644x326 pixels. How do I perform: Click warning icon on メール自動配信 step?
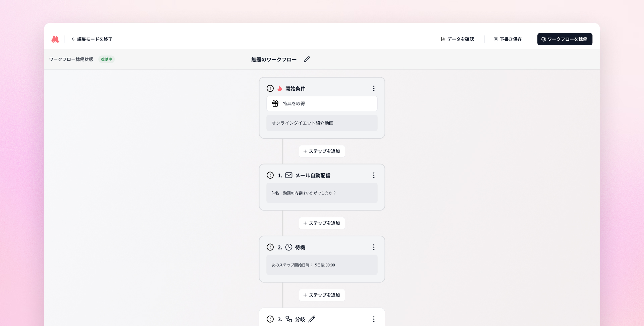click(x=270, y=175)
